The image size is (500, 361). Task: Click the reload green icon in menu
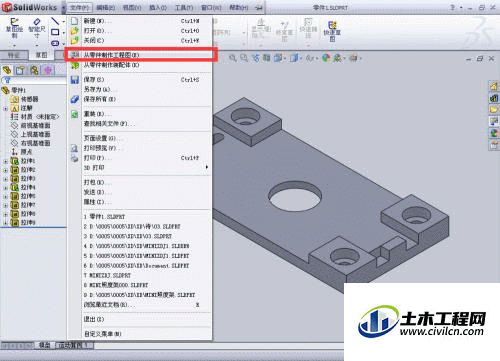click(x=75, y=114)
